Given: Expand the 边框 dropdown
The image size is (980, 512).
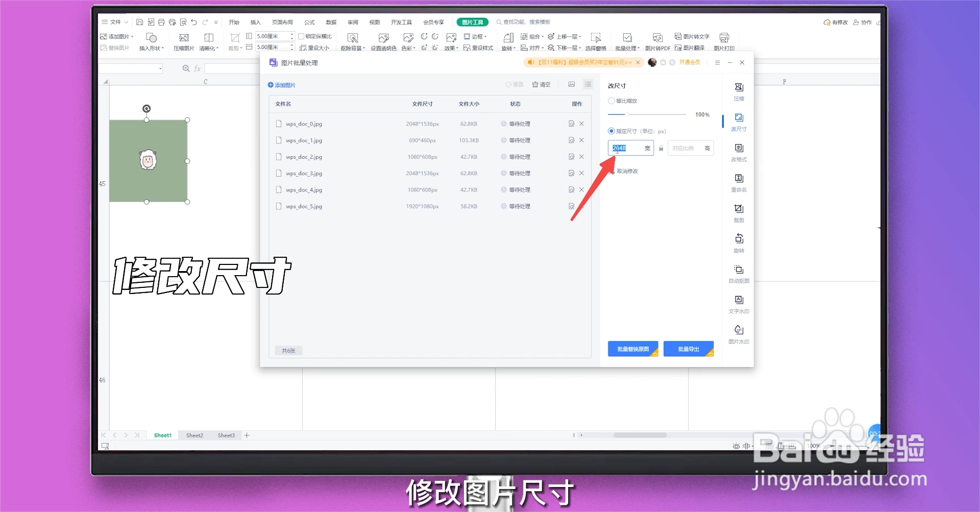Looking at the screenshot, I should pyautogui.click(x=485, y=37).
